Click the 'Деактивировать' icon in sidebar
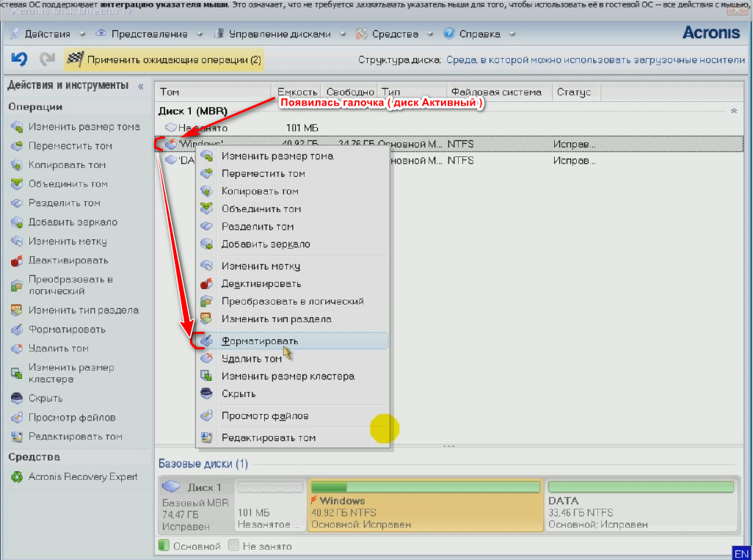This screenshot has width=753, height=560. tap(16, 261)
